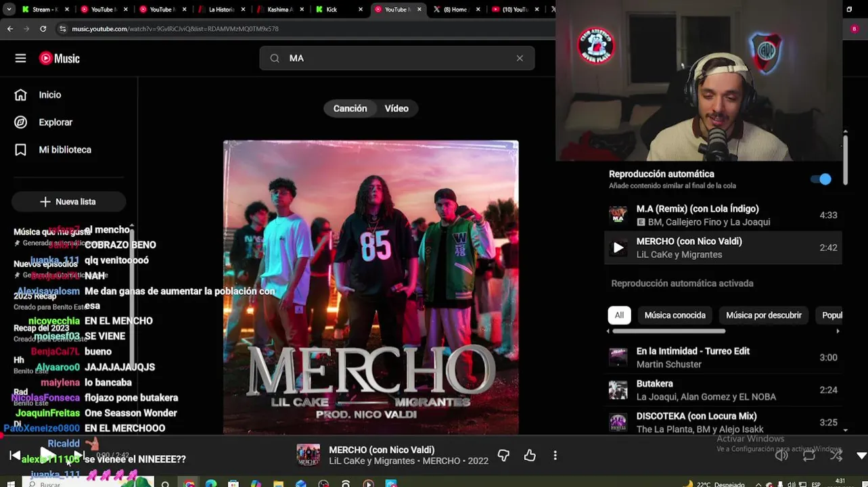Play DISCOTEKA (con Locura Mix)
The width and height of the screenshot is (868, 487).
pos(723,422)
